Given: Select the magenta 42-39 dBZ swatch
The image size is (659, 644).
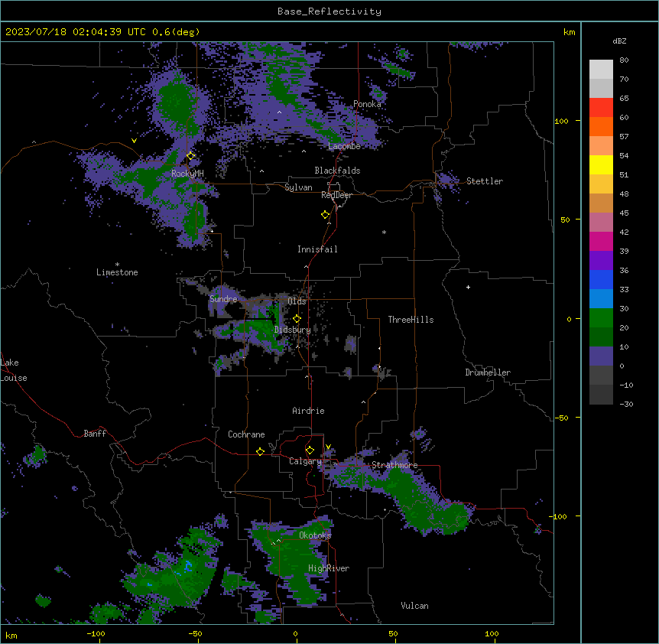Looking at the screenshot, I should coord(601,241).
